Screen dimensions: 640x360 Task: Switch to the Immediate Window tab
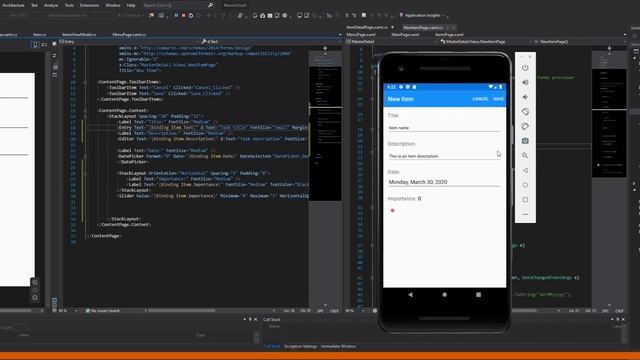(338, 347)
